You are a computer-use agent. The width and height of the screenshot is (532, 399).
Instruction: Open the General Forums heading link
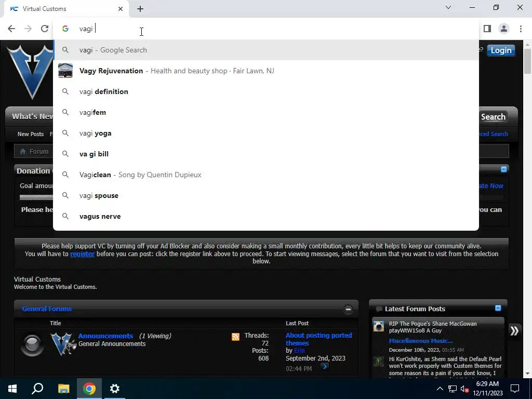(47, 309)
